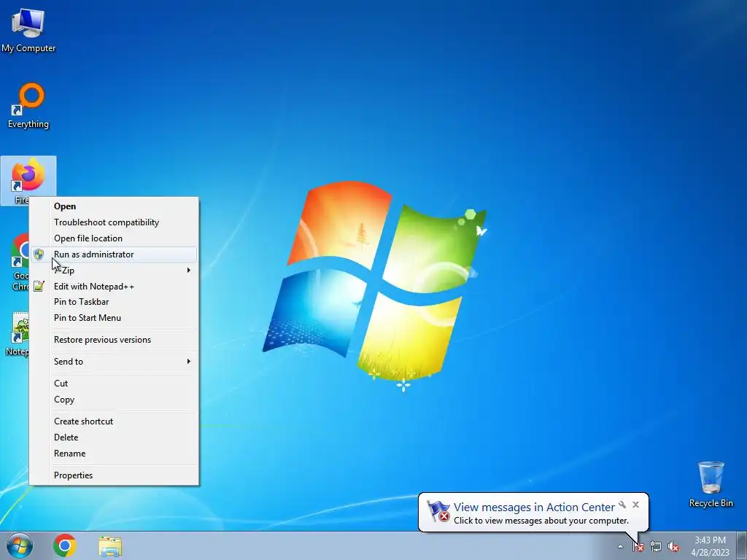Viewport: 747px width, 560px height.
Task: Open the Recycle Bin icon
Action: coord(711,484)
